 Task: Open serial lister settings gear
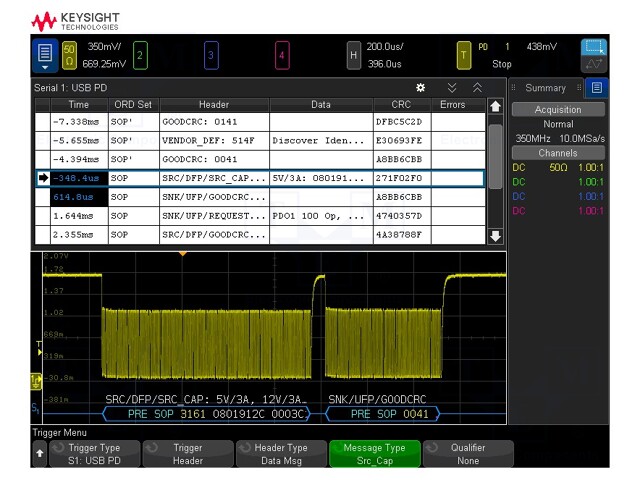pos(420,87)
